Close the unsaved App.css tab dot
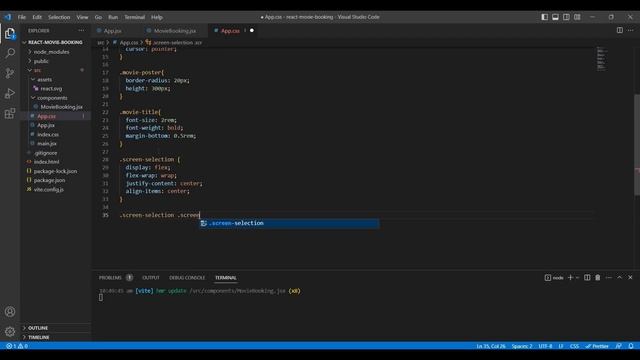This screenshot has width=640, height=360. click(252, 31)
